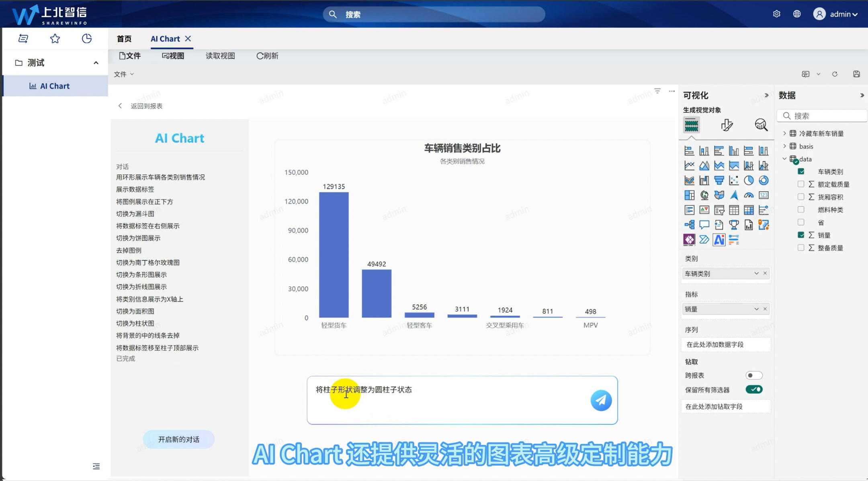This screenshot has height=481, width=868.
Task: Collapse the 可视化 pane
Action: pos(766,95)
